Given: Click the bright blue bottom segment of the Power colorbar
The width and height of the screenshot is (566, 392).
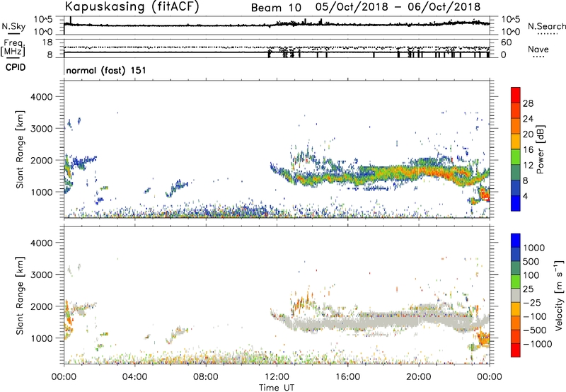Looking at the screenshot, I should tap(516, 203).
